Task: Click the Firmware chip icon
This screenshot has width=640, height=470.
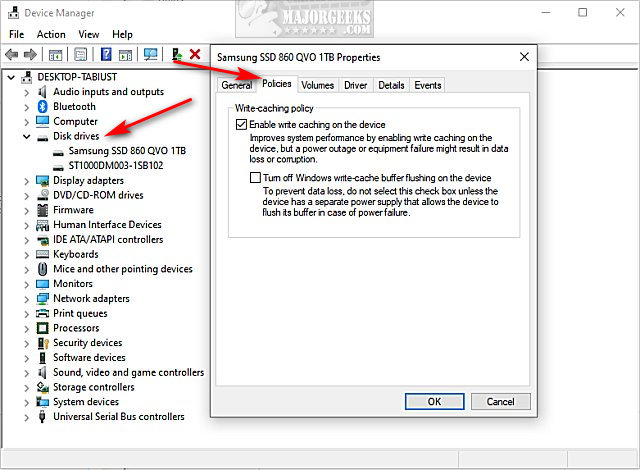Action: (x=42, y=210)
